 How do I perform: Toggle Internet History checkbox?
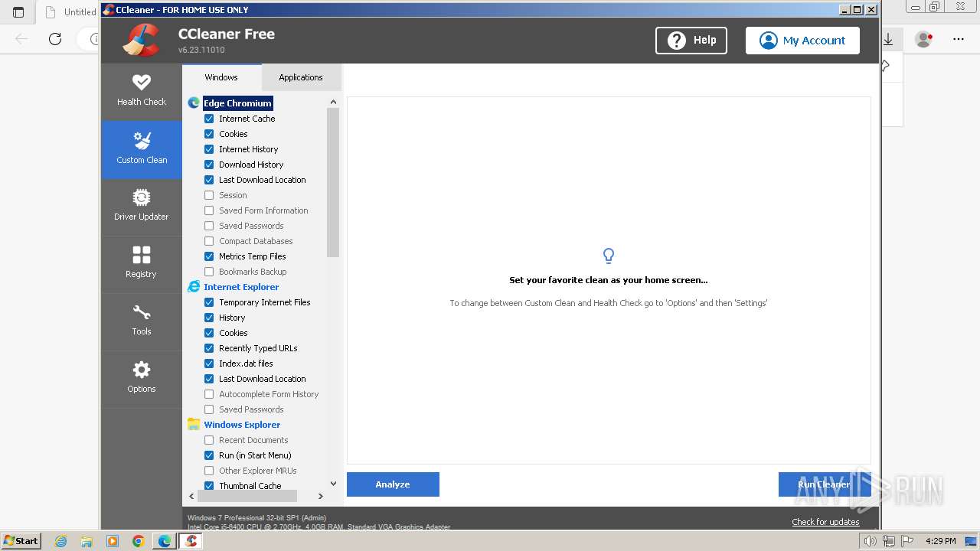click(x=209, y=149)
